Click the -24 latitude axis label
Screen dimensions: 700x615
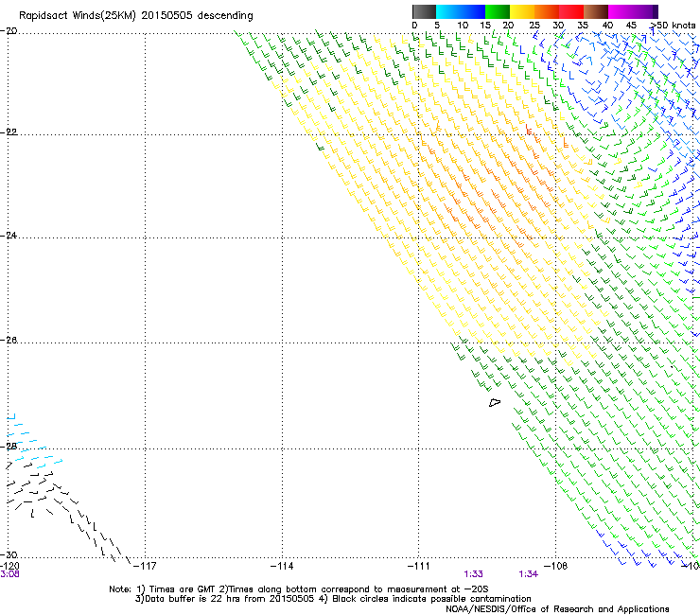(x=9, y=236)
